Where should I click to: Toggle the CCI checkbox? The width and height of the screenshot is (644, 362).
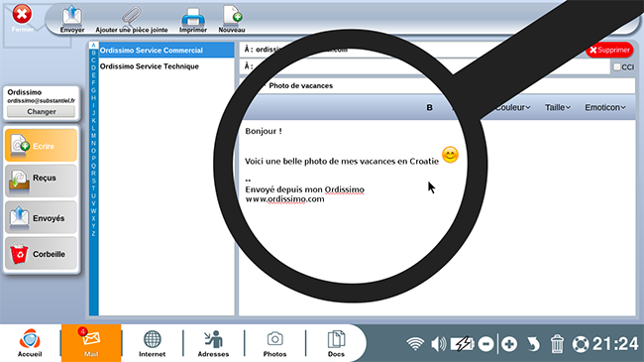click(x=617, y=66)
